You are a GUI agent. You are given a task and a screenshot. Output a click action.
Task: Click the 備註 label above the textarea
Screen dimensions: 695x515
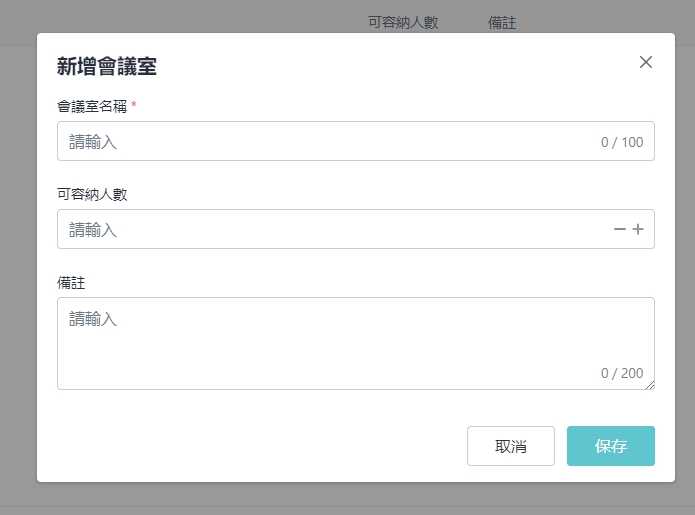click(x=71, y=282)
